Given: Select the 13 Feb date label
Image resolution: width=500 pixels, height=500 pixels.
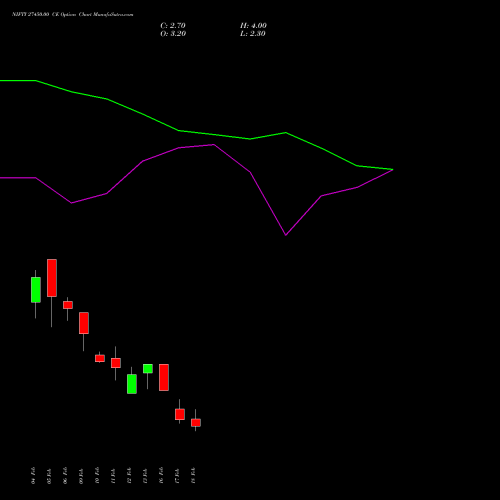Looking at the screenshot, I should tap(145, 476).
